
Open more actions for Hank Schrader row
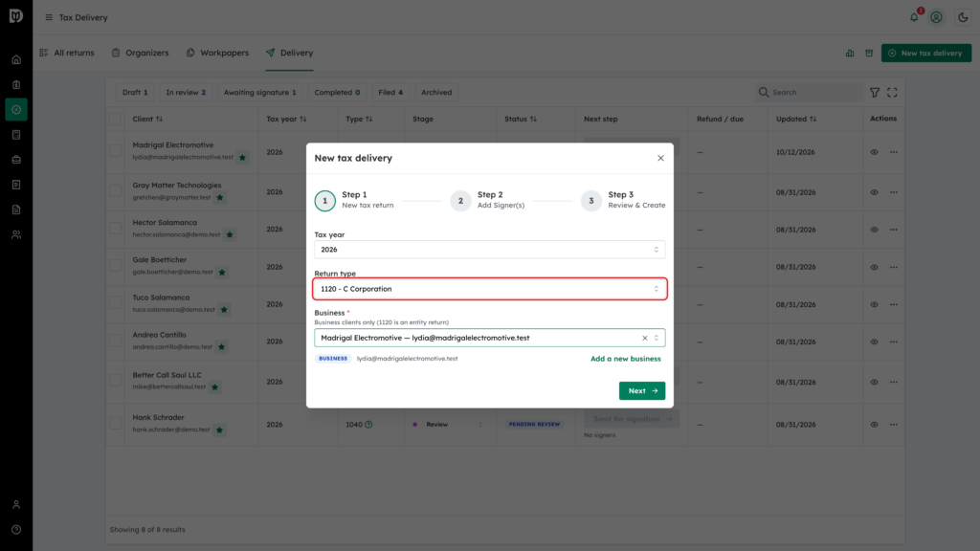(893, 424)
